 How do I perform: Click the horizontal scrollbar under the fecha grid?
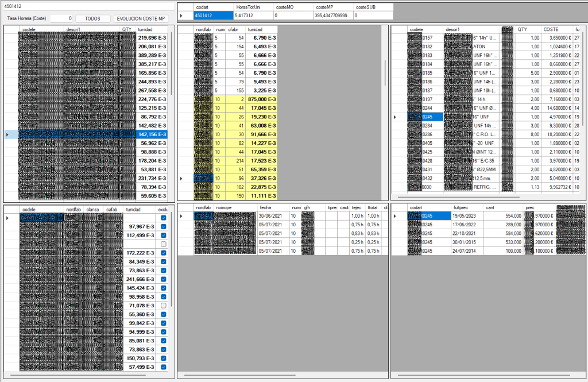coord(281,375)
